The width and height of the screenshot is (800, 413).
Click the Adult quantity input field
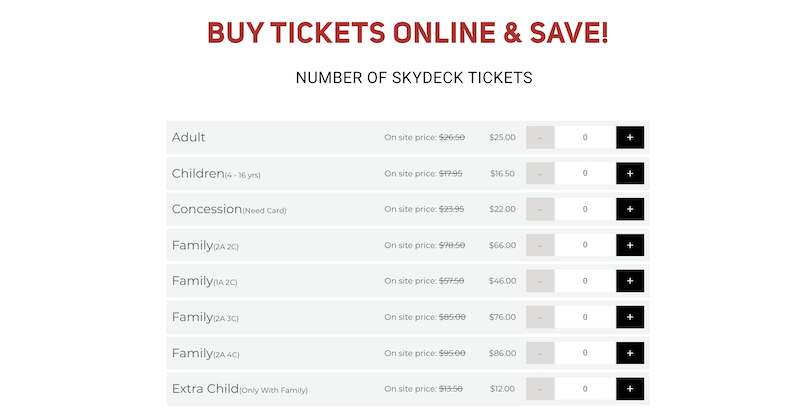pos(585,137)
